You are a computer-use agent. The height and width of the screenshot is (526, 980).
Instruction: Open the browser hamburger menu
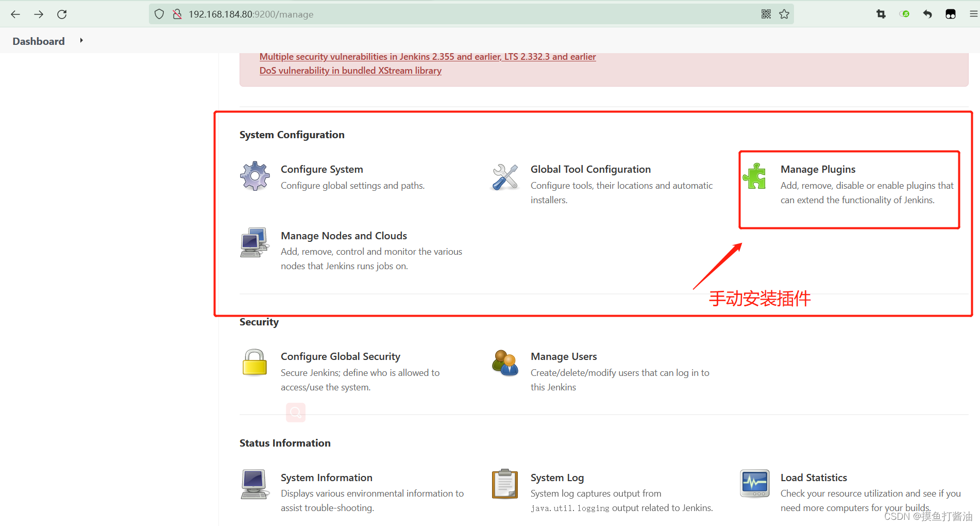coord(973,14)
